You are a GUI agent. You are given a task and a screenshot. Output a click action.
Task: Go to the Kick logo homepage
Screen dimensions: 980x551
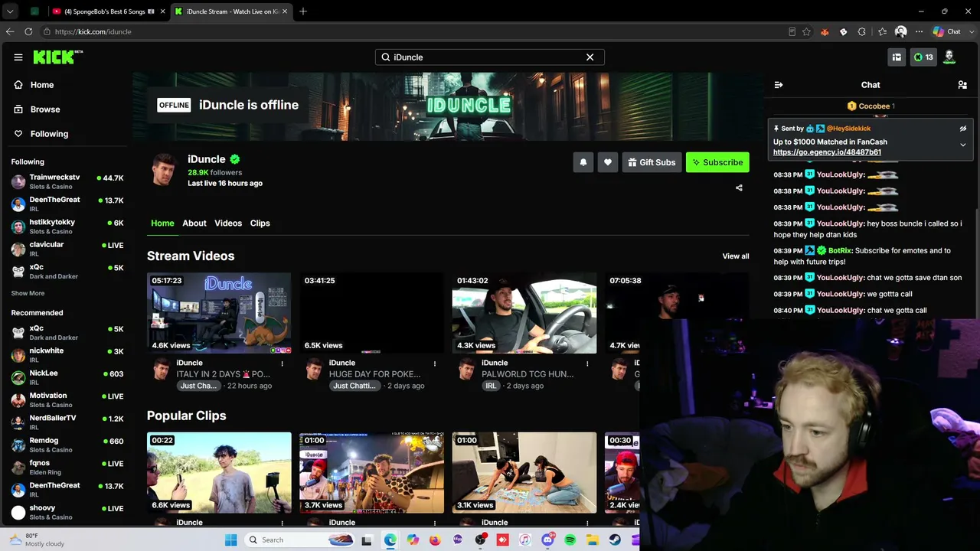pyautogui.click(x=57, y=57)
